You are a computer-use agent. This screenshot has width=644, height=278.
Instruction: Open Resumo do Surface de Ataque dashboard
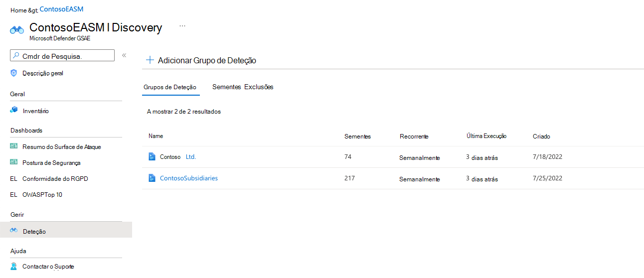point(62,147)
